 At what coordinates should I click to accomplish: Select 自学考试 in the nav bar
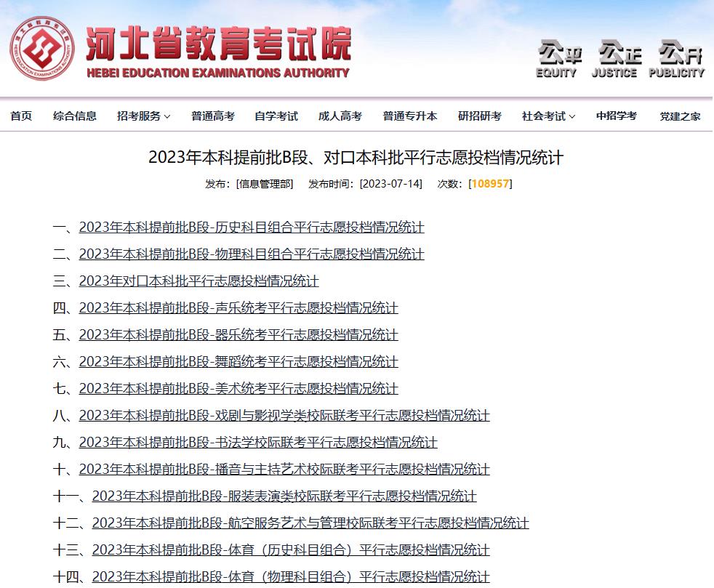point(276,116)
